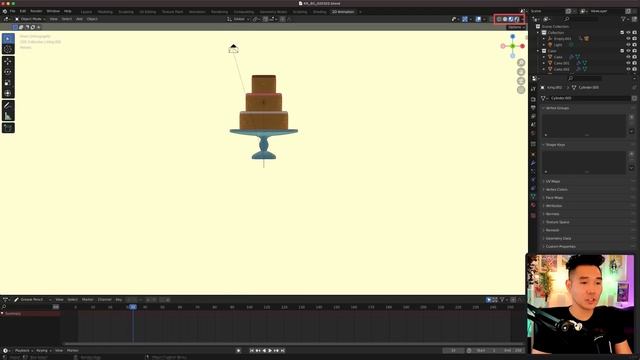Switch to the Shading workspace tab
Screen dimensions: 640x360
click(320, 12)
